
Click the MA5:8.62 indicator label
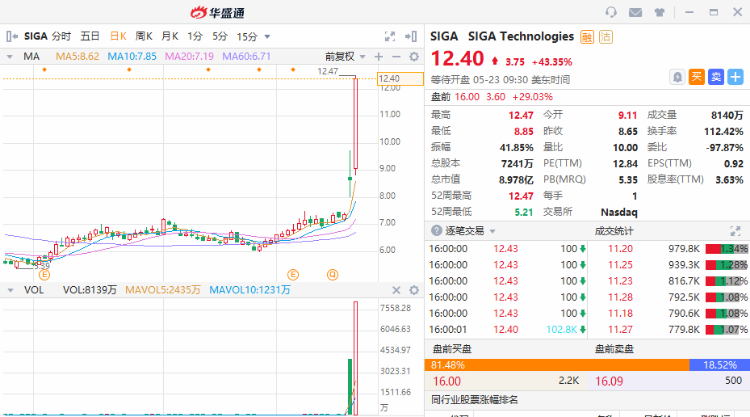click(77, 56)
